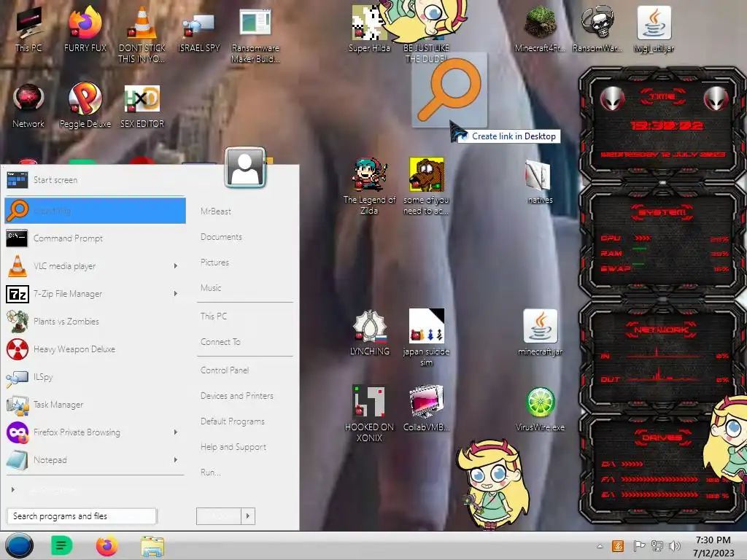Select Start screen in the Start menu
Screen dimensions: 747x560
pos(95,180)
